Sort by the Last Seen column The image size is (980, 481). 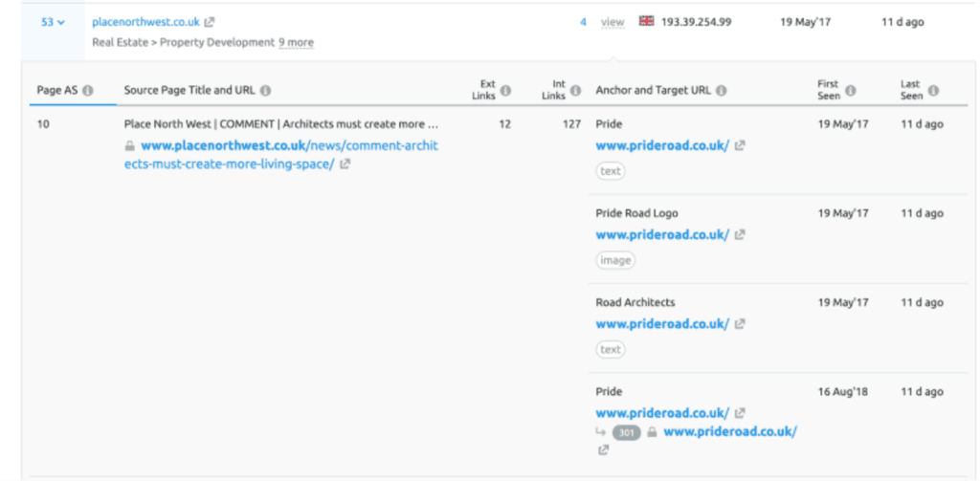tap(911, 90)
